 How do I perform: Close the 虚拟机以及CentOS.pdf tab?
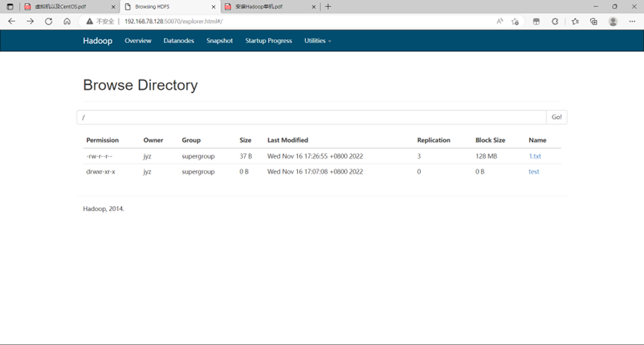[113, 7]
